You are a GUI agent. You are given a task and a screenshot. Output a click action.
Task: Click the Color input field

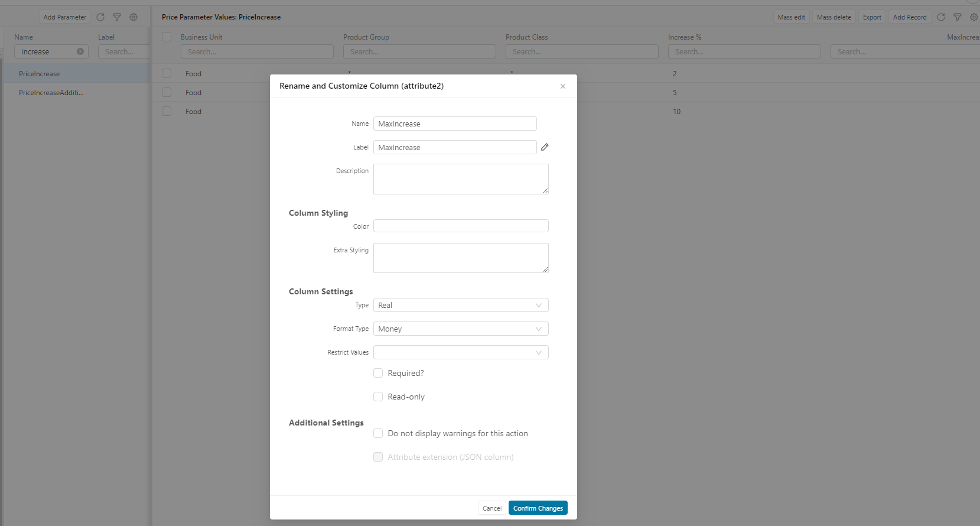coord(461,226)
